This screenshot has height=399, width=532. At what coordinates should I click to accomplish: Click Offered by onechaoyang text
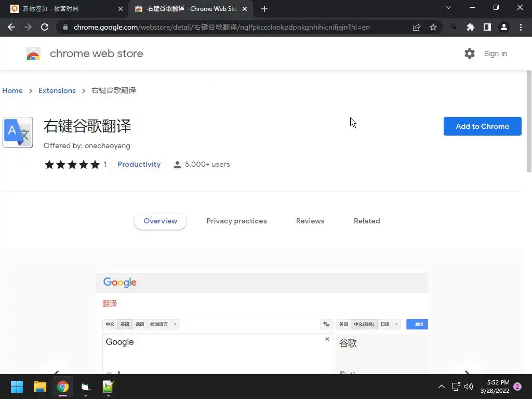87,145
